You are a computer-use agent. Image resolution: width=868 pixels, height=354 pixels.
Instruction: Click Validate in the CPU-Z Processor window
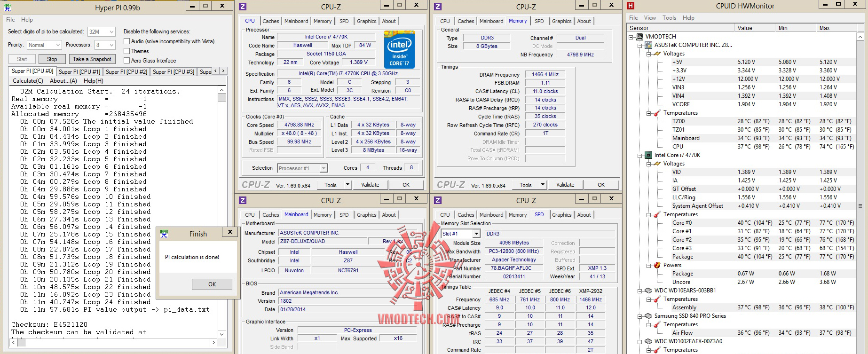(x=370, y=185)
